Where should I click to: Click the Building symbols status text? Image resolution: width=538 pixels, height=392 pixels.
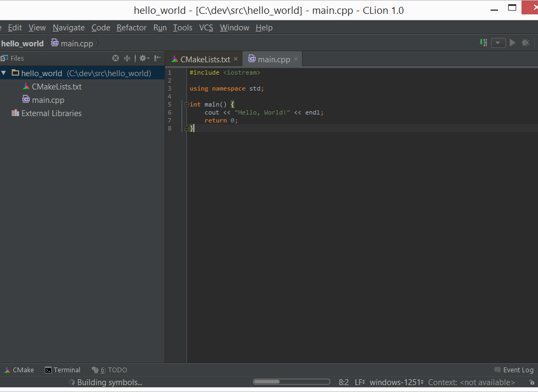[x=109, y=382]
